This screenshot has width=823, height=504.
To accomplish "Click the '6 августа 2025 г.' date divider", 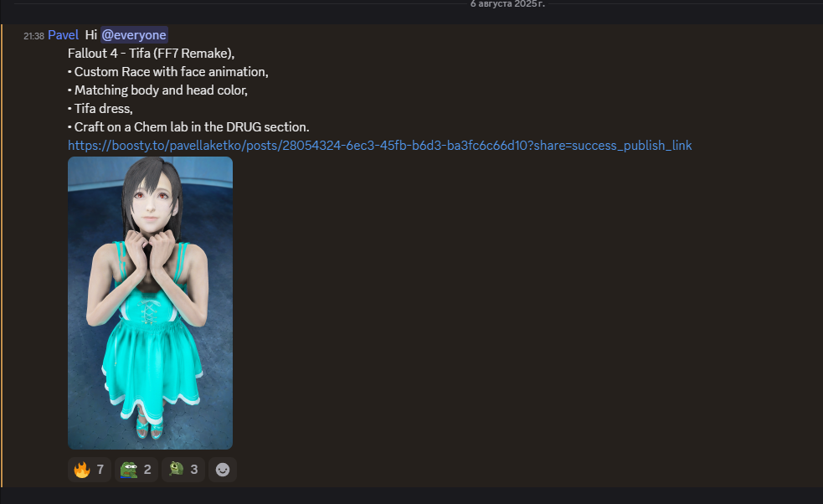I will pyautogui.click(x=507, y=3).
